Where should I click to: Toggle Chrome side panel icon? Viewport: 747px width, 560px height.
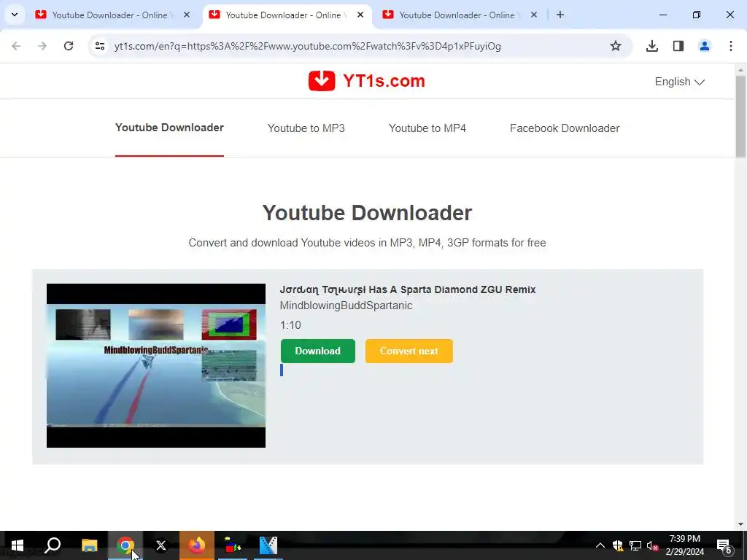point(678,46)
